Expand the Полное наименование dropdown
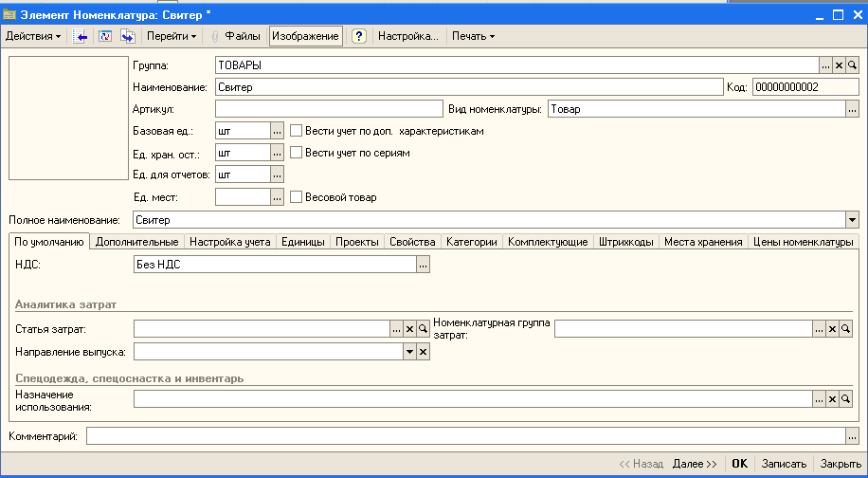The height and width of the screenshot is (478, 868). point(852,220)
